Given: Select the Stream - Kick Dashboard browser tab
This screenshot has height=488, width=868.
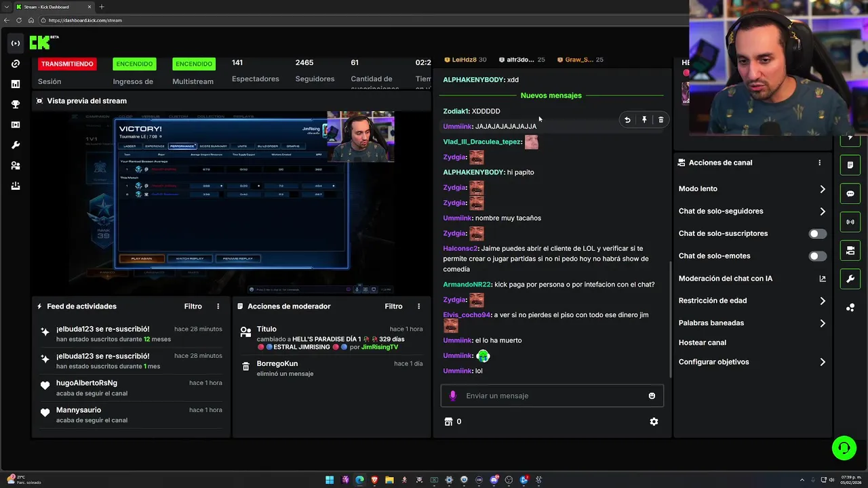Looking at the screenshot, I should point(52,7).
